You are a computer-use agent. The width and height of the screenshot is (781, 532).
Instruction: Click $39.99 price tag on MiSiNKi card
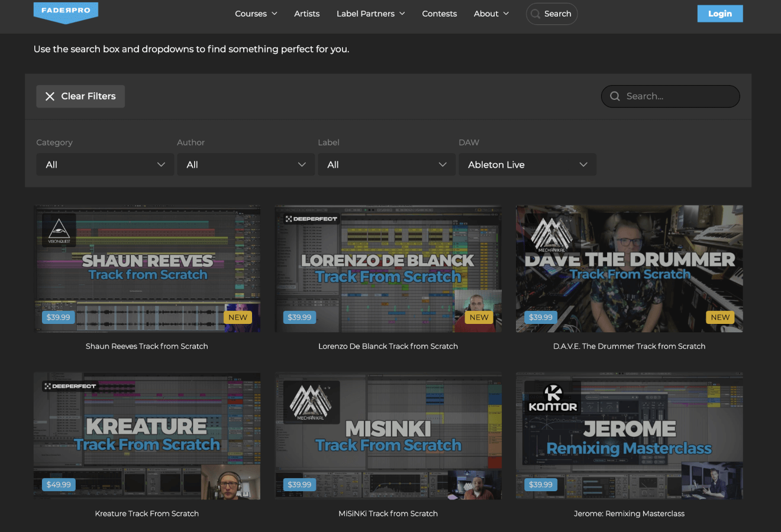pos(299,485)
